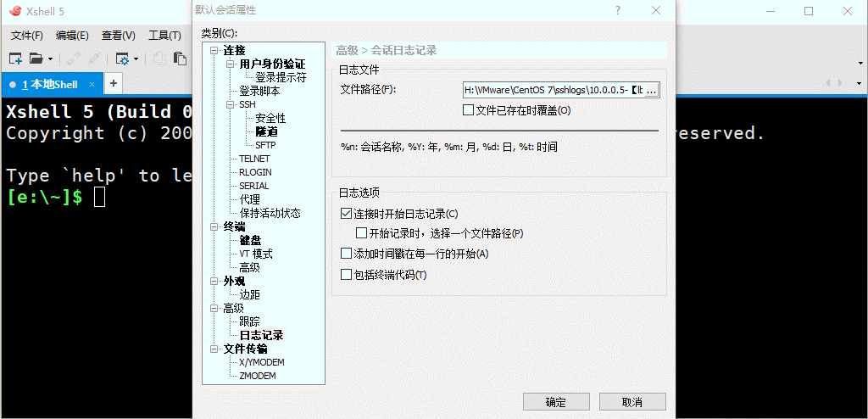
Task: Select 边距 under 外观
Action: tap(250, 295)
